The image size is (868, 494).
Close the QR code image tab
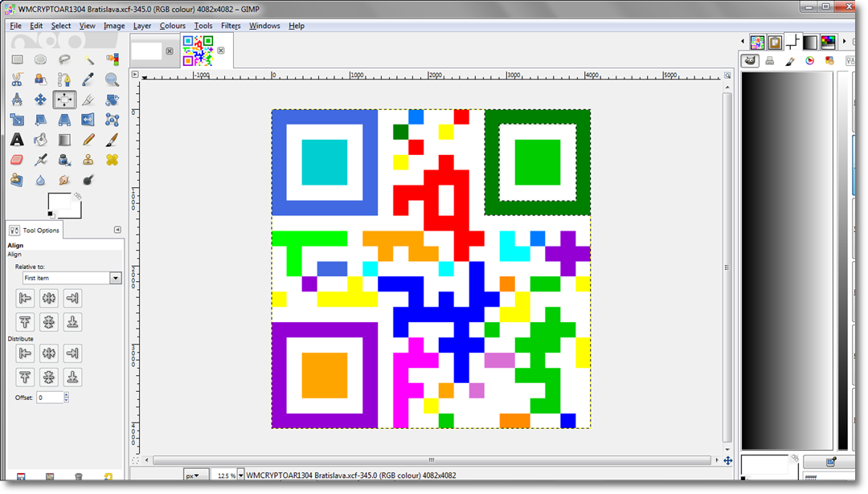(x=221, y=51)
